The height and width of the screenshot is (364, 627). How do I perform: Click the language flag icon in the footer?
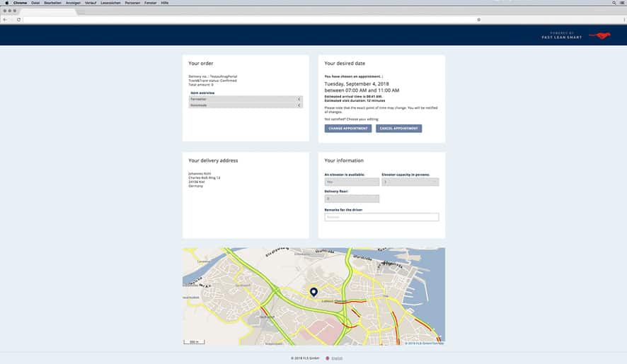328,358
